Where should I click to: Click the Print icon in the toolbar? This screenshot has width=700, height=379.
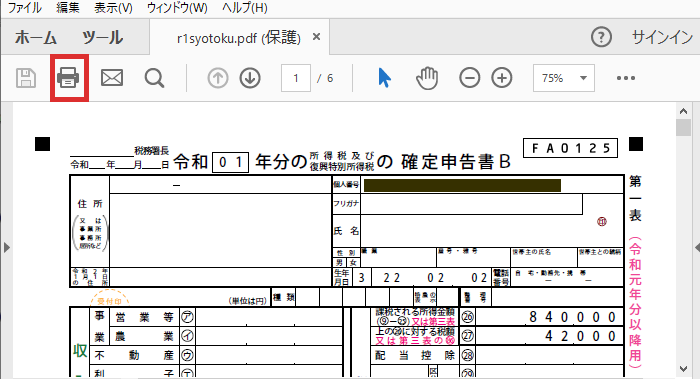point(68,78)
